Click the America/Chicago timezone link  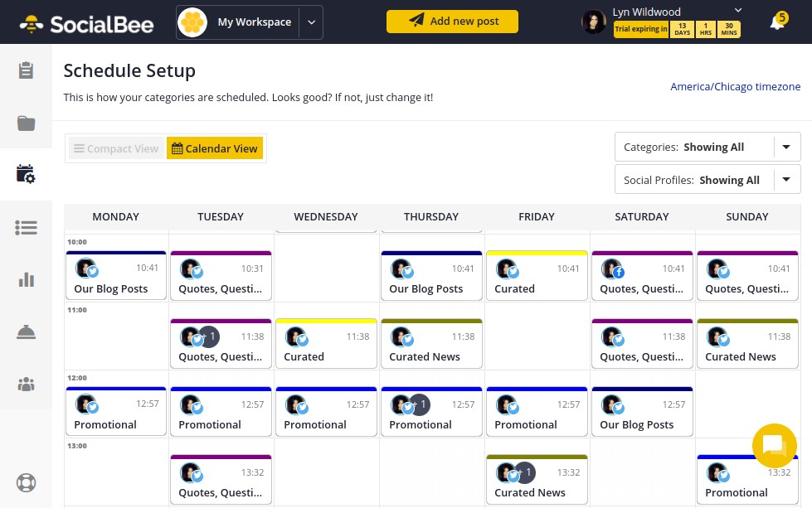click(x=735, y=86)
